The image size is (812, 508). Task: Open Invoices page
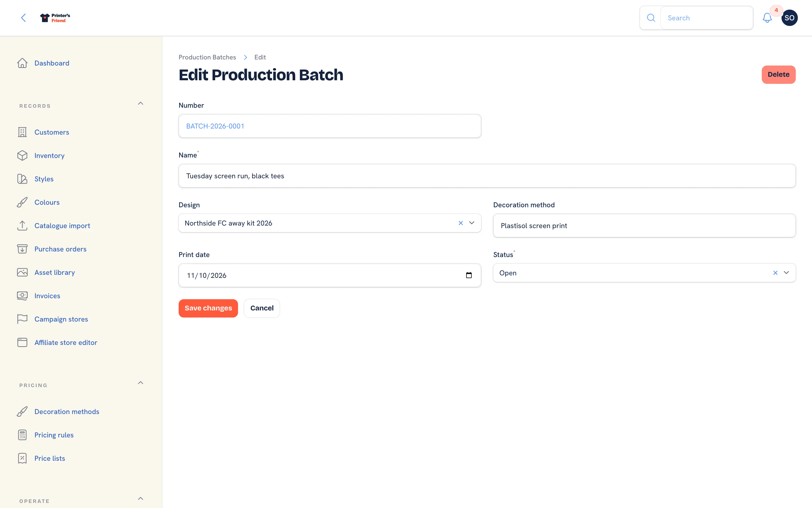[47, 296]
